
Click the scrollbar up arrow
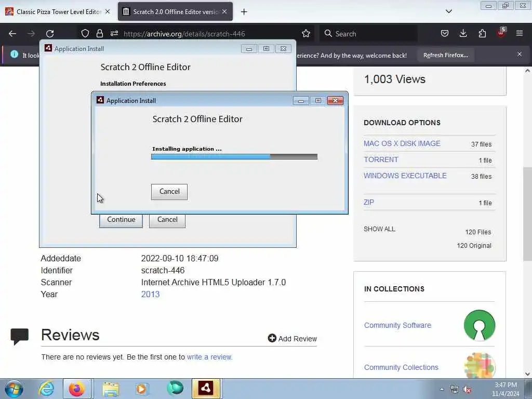pos(527,71)
